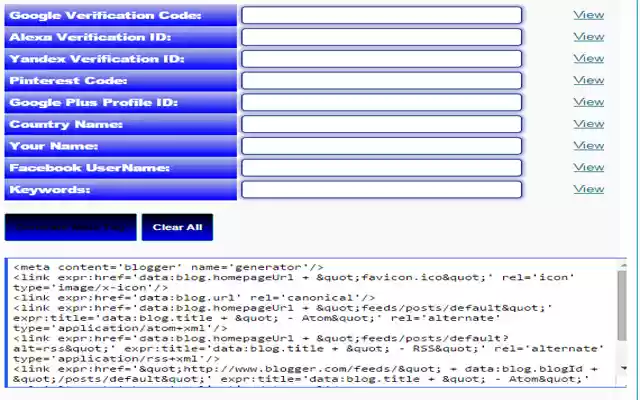The height and width of the screenshot is (400, 640).
Task: Click the Facebook UserName input field
Action: click(x=381, y=168)
